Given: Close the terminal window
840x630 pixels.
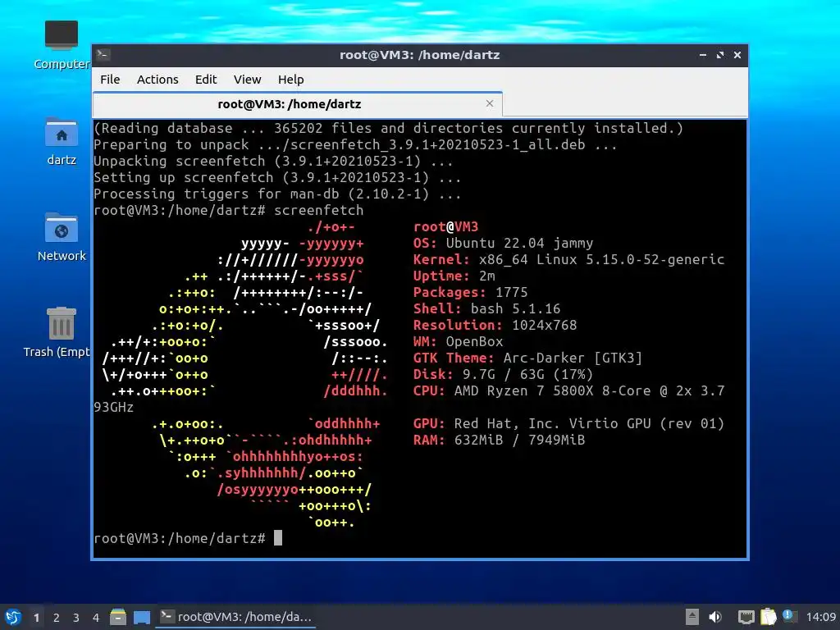Looking at the screenshot, I should click(737, 55).
